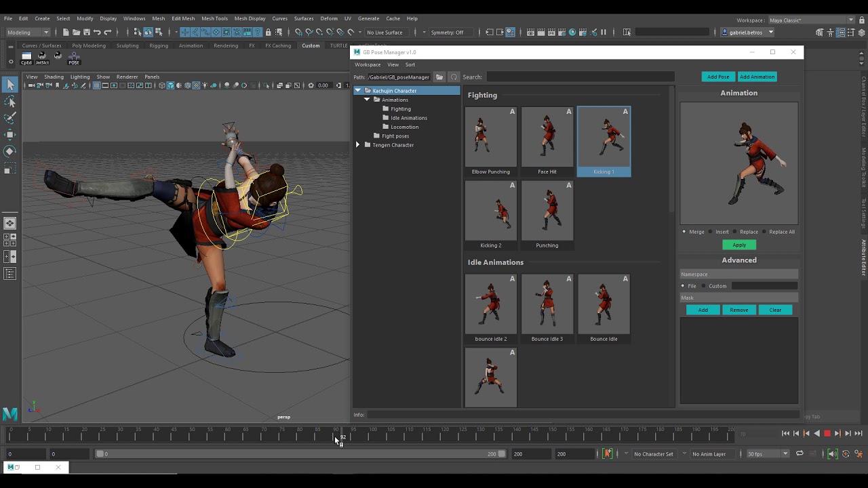Select the arrow Select tool in toolbox

[10, 85]
